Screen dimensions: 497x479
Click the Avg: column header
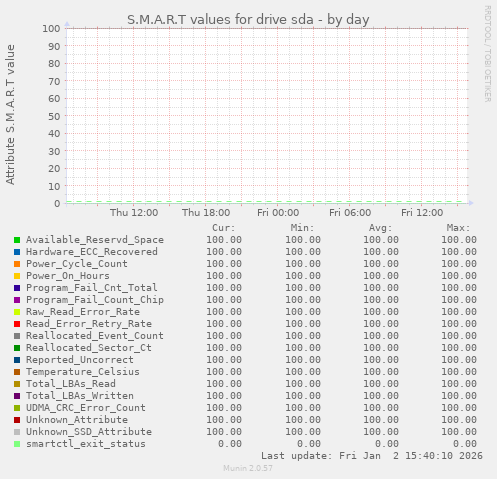pos(380,228)
